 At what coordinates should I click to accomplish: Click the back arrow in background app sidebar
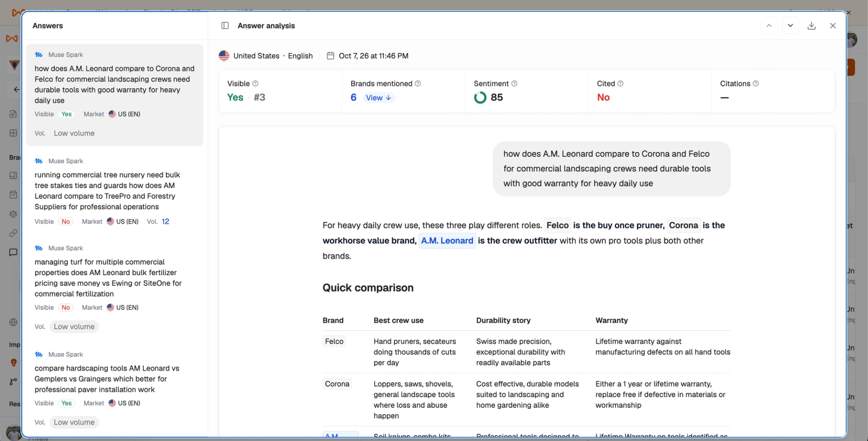pyautogui.click(x=16, y=89)
